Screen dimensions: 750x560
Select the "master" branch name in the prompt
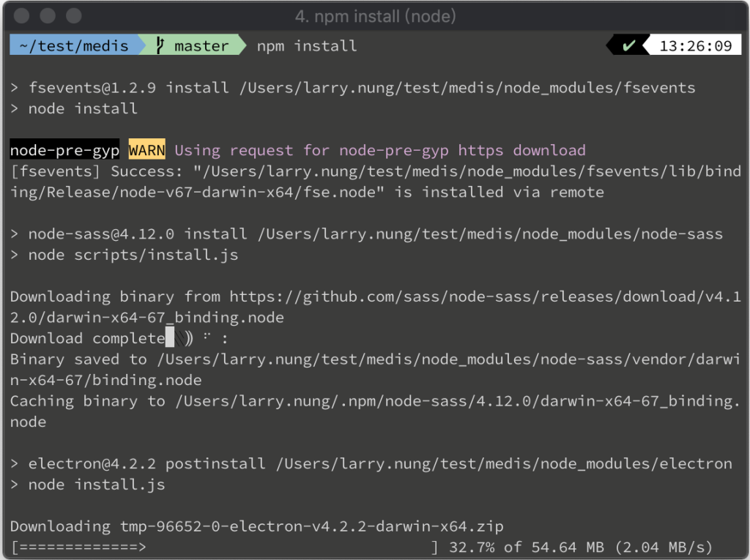201,46
